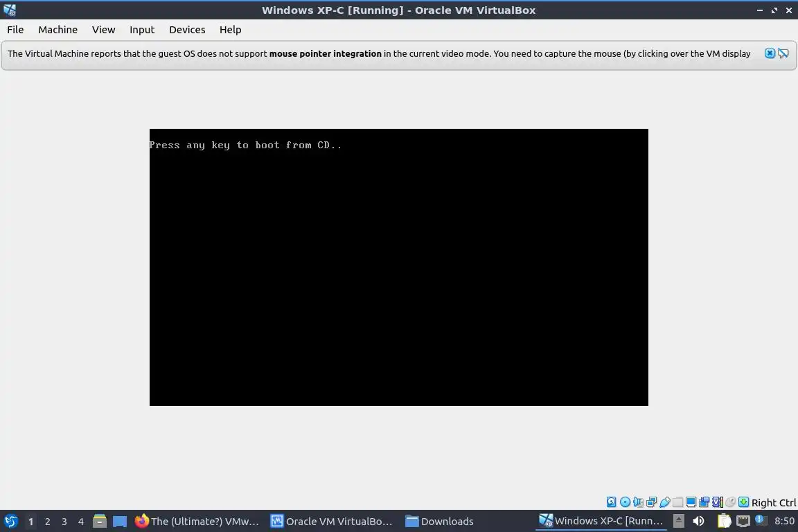Click the mouse integration status icon
Image resolution: width=798 pixels, height=532 pixels.
[x=730, y=502]
